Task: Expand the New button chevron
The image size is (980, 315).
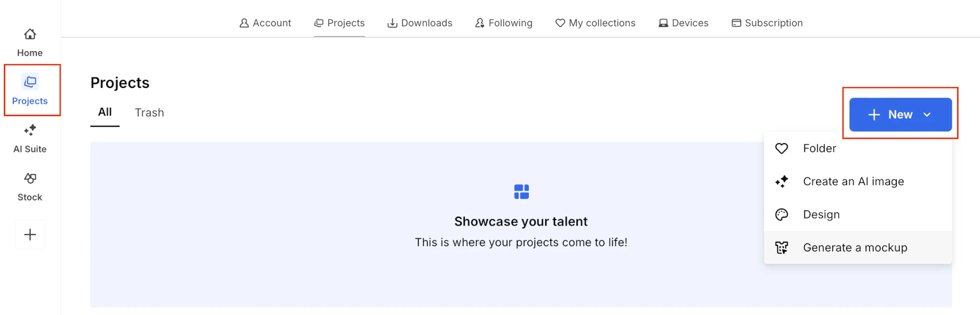Action: [927, 115]
